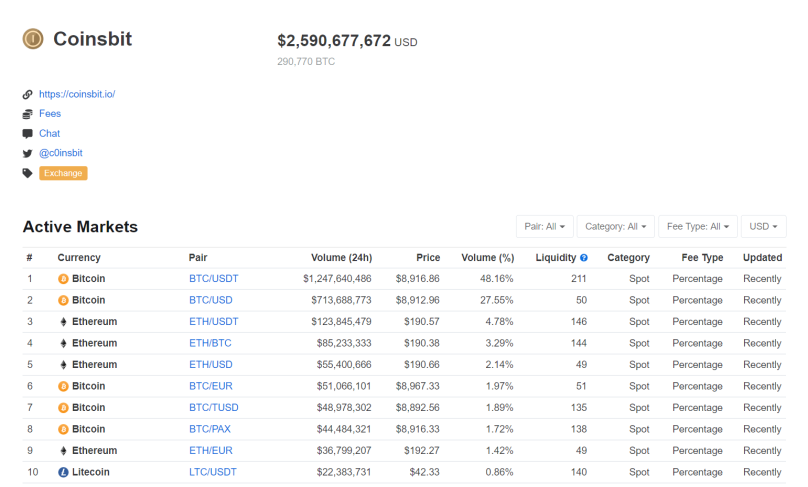Open the Fees link
The height and width of the screenshot is (487, 808).
(x=50, y=113)
